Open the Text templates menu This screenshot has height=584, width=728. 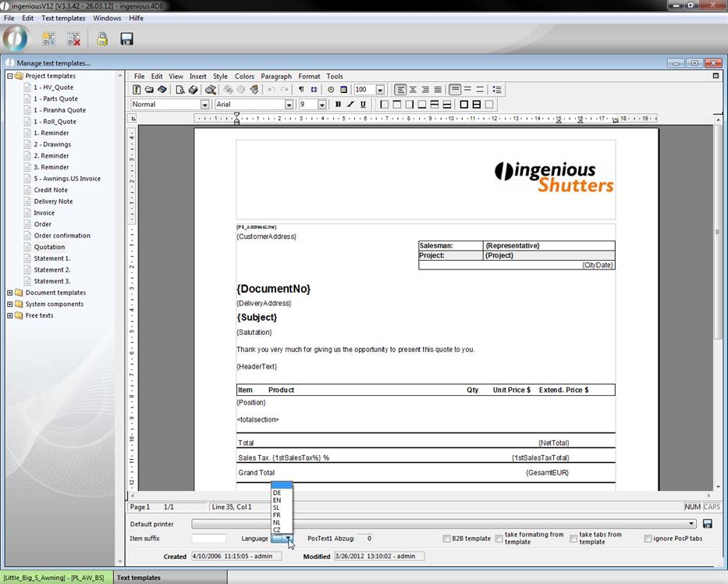pos(63,18)
